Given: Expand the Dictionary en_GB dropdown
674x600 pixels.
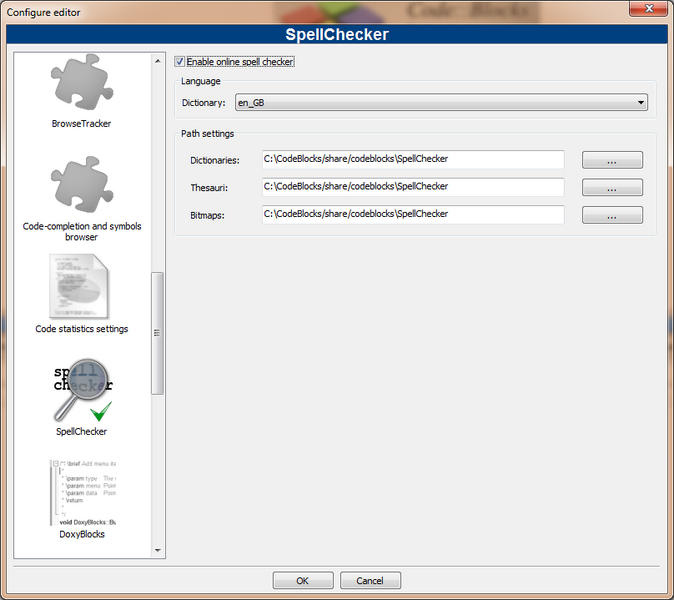Looking at the screenshot, I should pos(441,103).
